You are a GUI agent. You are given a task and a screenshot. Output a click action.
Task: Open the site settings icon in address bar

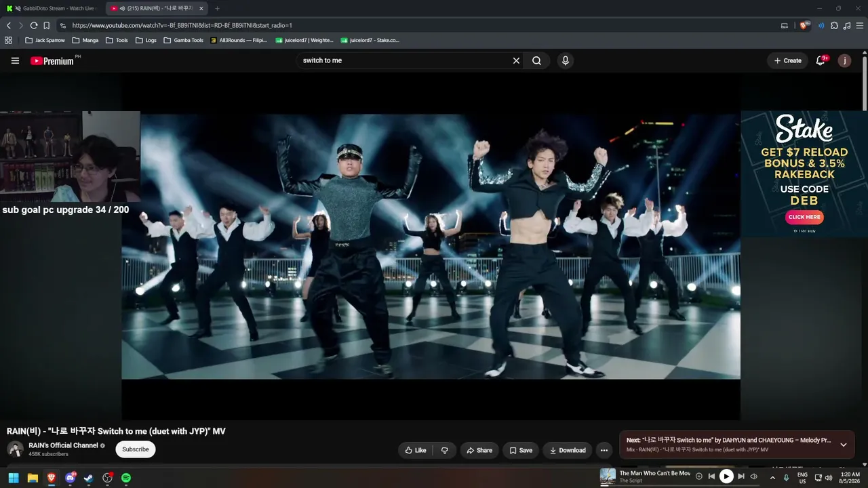pyautogui.click(x=63, y=26)
